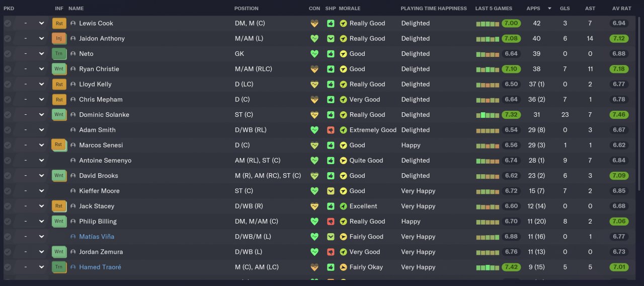
Task: Tick the selection circle for Marcos Senesi
Action: coord(8,145)
